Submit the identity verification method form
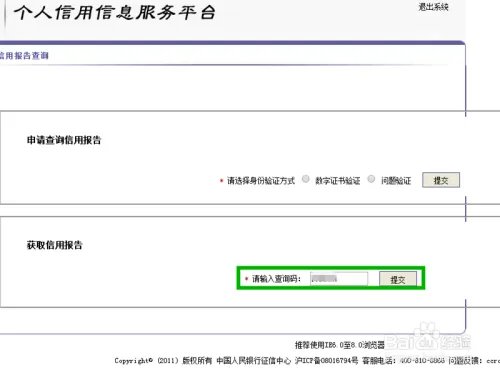This screenshot has width=500, height=375. coord(441,180)
